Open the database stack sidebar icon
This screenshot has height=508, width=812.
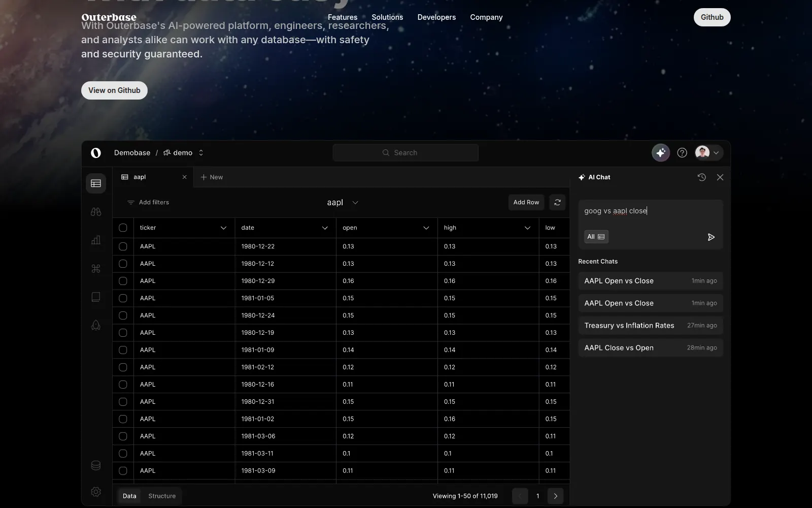pos(96,465)
